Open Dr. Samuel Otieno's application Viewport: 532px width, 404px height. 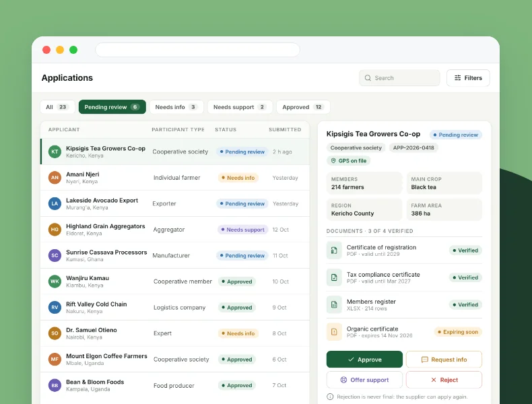coord(174,333)
